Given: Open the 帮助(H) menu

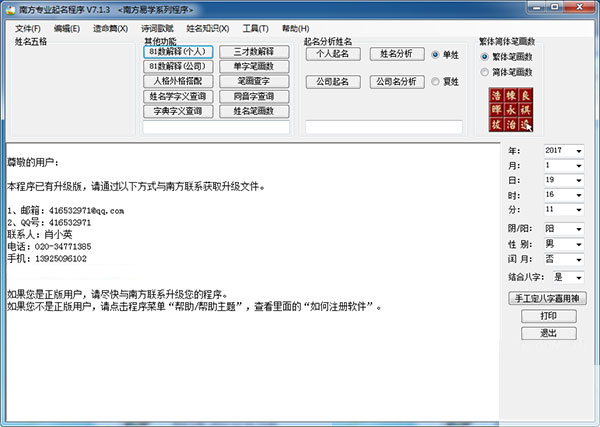Looking at the screenshot, I should tap(295, 28).
